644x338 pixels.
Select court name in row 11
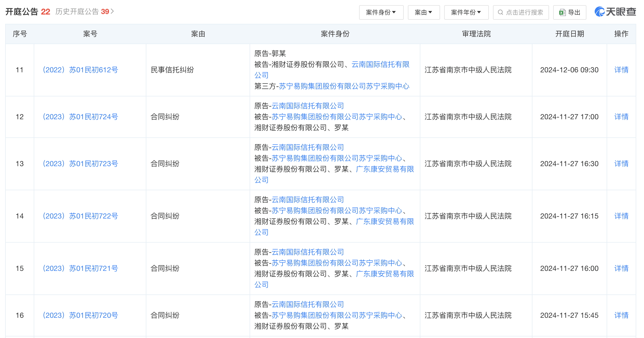click(x=468, y=70)
